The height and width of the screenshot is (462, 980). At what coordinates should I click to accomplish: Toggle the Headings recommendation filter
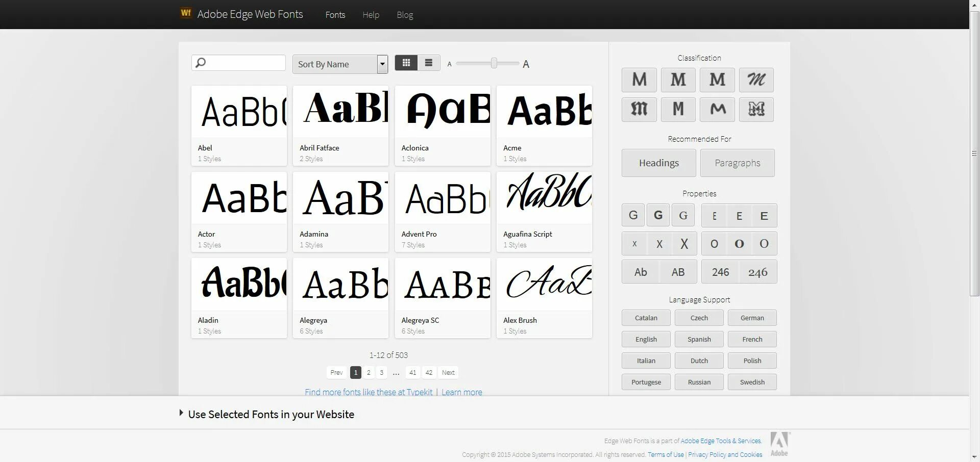point(659,163)
